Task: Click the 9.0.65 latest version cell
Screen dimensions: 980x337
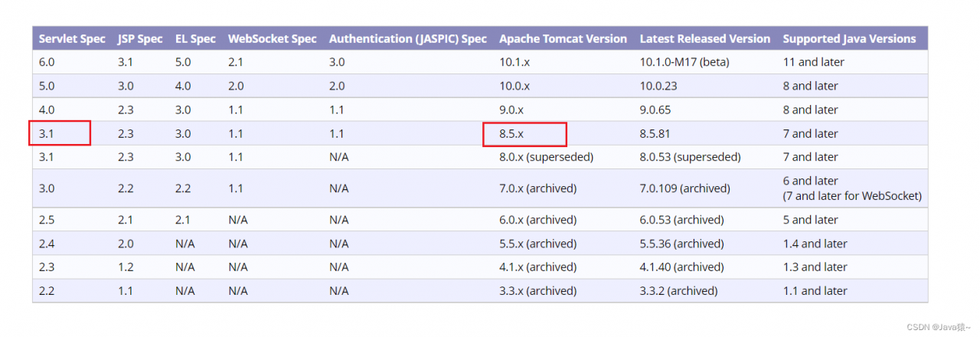Action: point(658,110)
